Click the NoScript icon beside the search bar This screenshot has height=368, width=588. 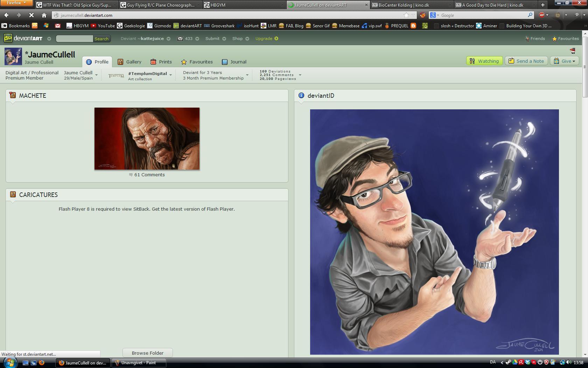pyautogui.click(x=423, y=15)
